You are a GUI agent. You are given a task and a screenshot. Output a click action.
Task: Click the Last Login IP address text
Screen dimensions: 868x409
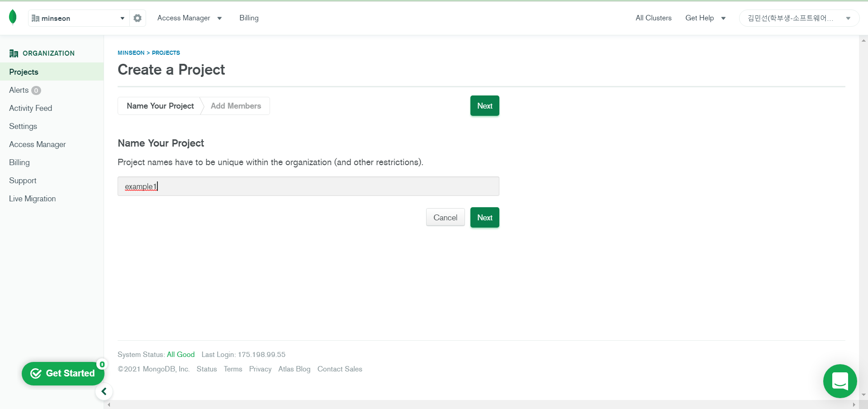pyautogui.click(x=262, y=355)
